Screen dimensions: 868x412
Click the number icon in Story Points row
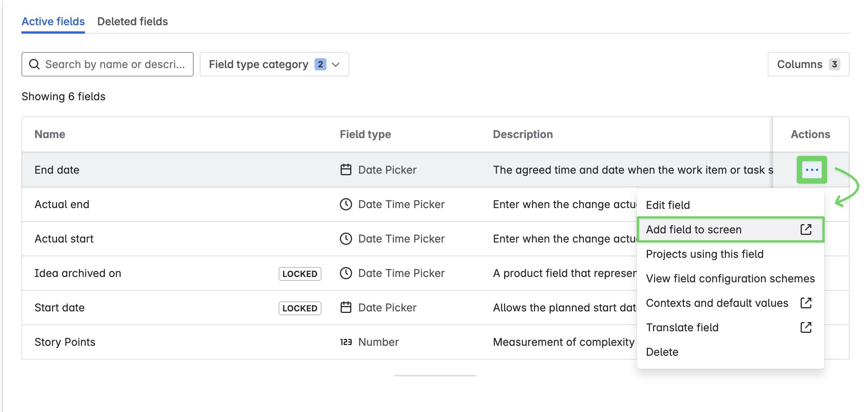pos(346,342)
